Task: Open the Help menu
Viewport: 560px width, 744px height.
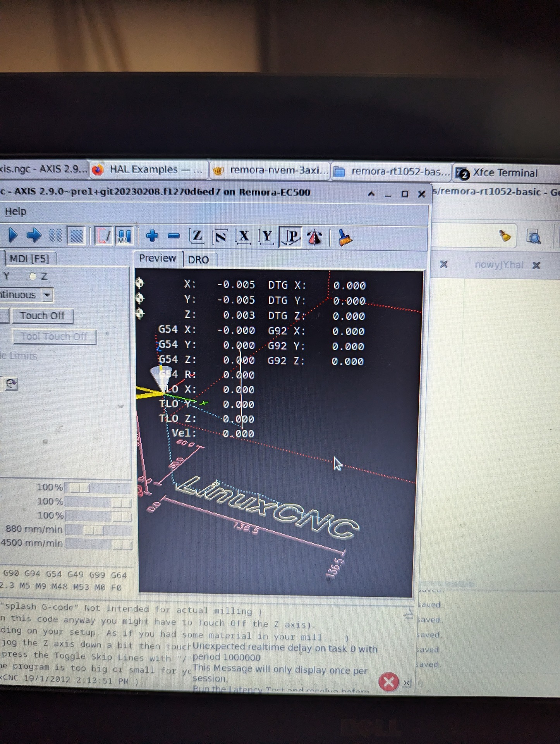Action: click(x=15, y=212)
